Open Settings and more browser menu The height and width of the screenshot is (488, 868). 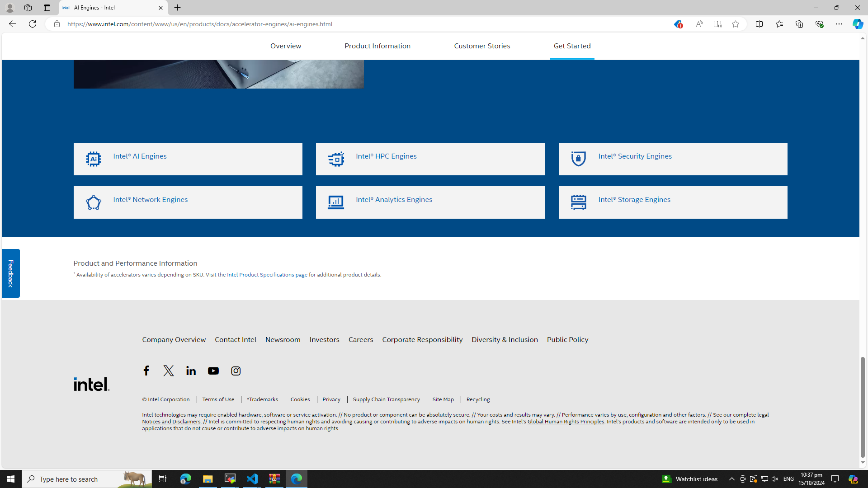(839, 24)
